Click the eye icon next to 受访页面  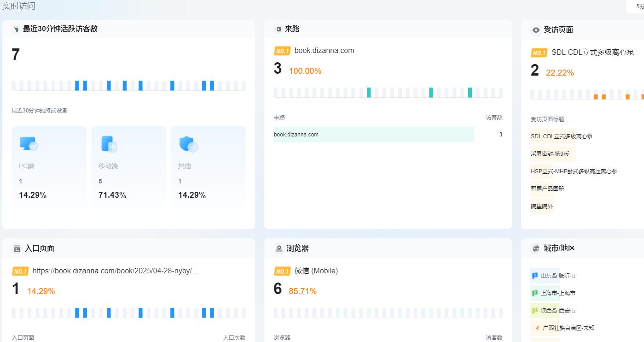tap(536, 30)
